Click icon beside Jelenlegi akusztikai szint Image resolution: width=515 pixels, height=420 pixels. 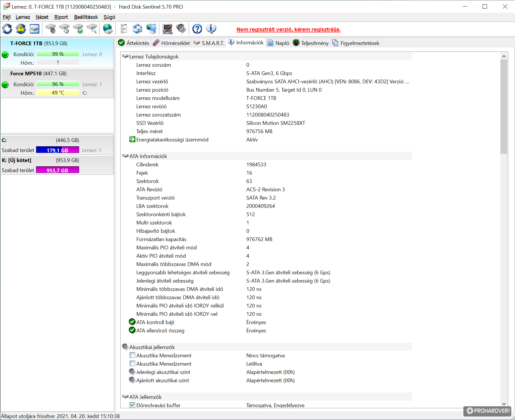(132, 372)
